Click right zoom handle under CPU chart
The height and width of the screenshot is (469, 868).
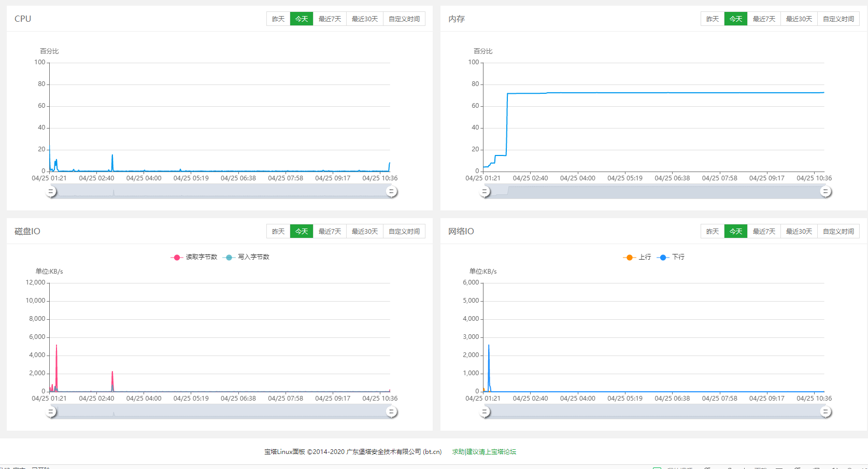pos(392,192)
